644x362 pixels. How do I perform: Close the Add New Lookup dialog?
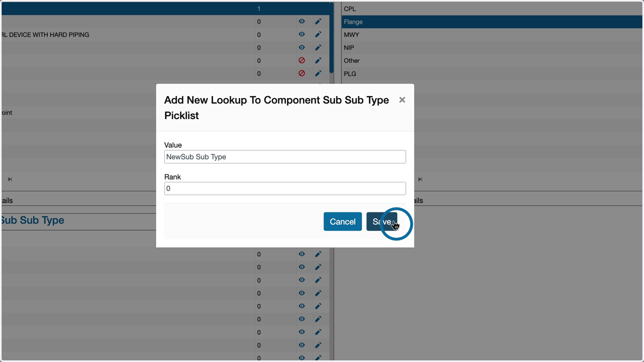point(402,100)
